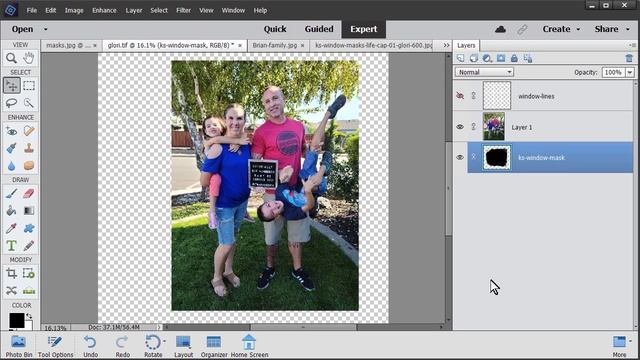Open the Share dropdown
The height and width of the screenshot is (360, 640).
click(x=612, y=29)
